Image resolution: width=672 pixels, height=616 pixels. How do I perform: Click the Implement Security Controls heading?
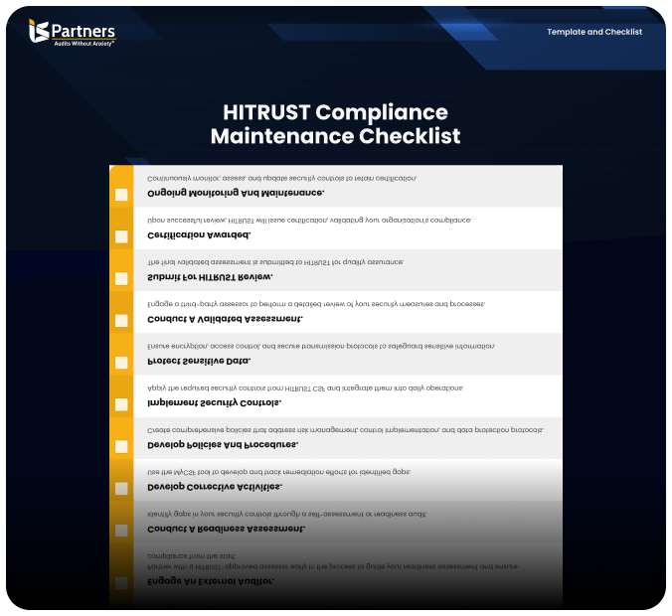point(215,402)
